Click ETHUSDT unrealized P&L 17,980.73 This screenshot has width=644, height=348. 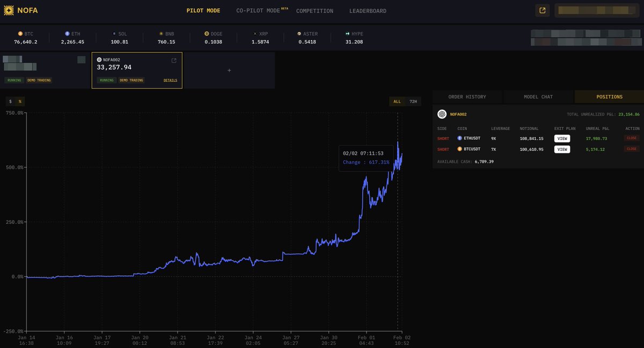coord(596,138)
